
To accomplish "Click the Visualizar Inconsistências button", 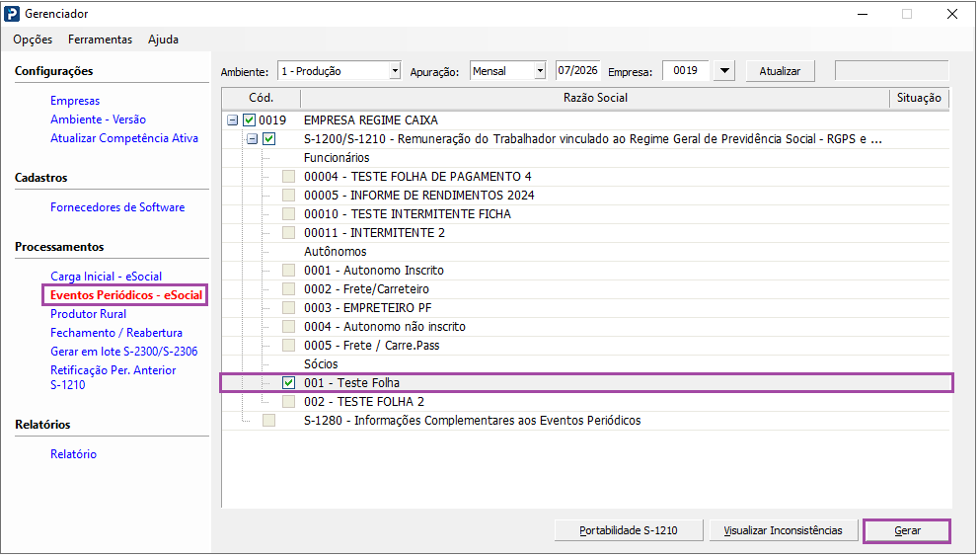I will (x=783, y=530).
